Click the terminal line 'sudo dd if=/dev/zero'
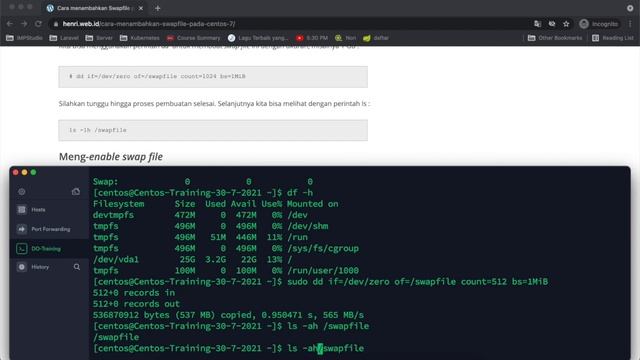 pos(320,282)
